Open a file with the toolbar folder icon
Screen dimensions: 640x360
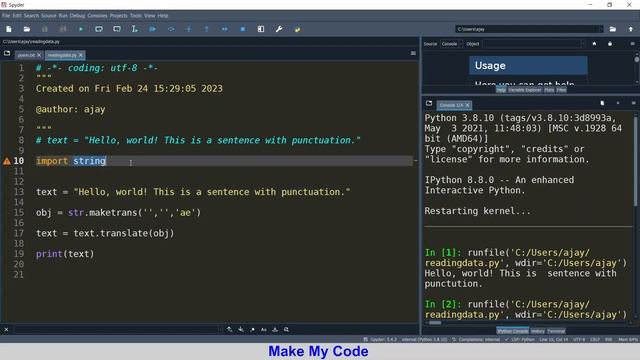(x=27, y=29)
